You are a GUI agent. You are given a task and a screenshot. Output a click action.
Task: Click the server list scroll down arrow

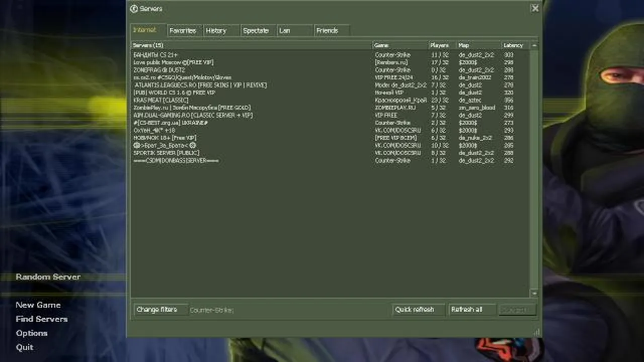pos(534,293)
